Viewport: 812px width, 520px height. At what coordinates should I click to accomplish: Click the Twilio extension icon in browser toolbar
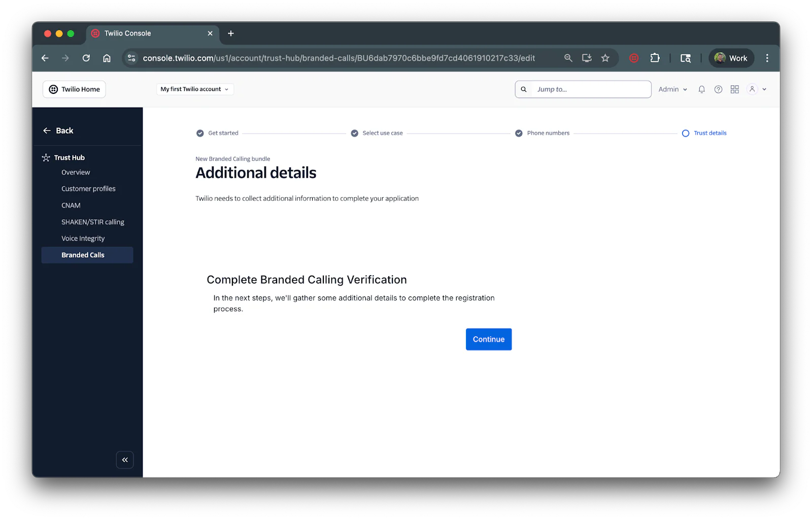click(x=633, y=58)
